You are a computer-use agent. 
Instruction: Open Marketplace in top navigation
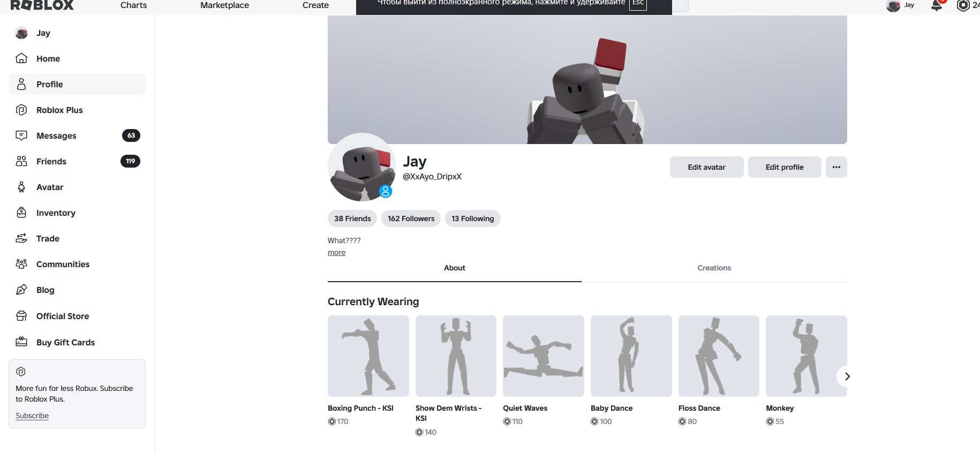tap(224, 5)
